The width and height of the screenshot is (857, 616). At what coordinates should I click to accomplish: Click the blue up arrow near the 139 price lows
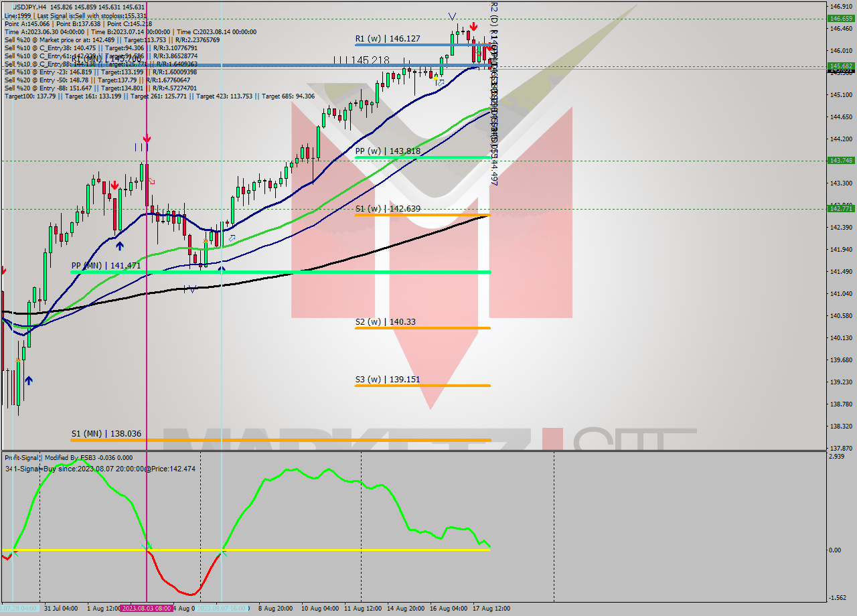[29, 380]
